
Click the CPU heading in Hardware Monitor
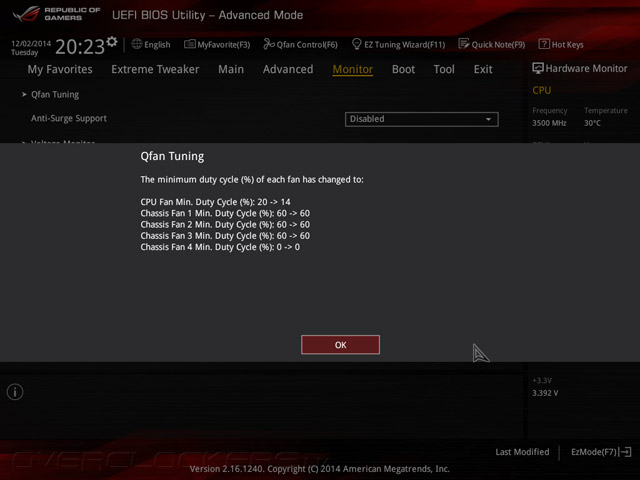click(x=542, y=90)
